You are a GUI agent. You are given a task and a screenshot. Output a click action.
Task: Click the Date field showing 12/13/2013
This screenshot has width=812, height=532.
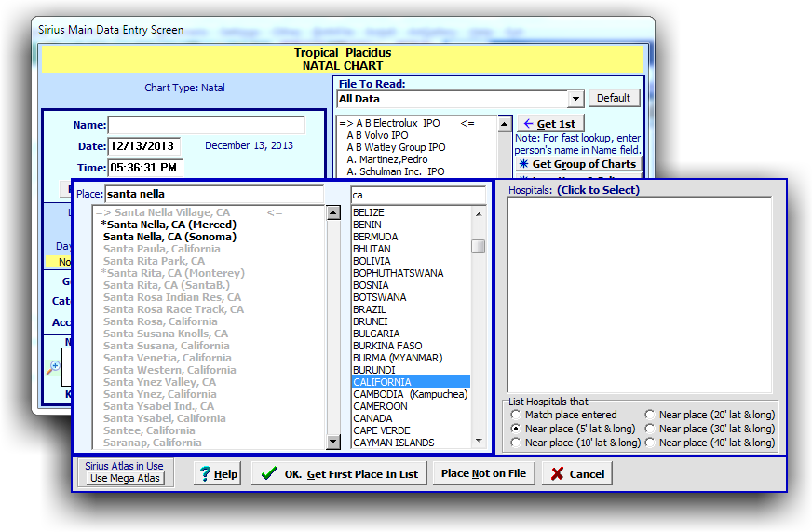[144, 146]
